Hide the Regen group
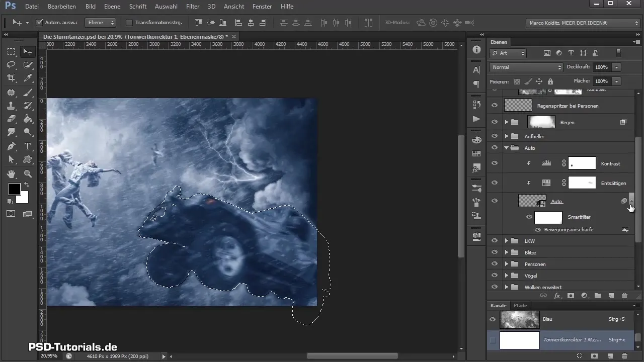This screenshot has width=644, height=362. [495, 122]
